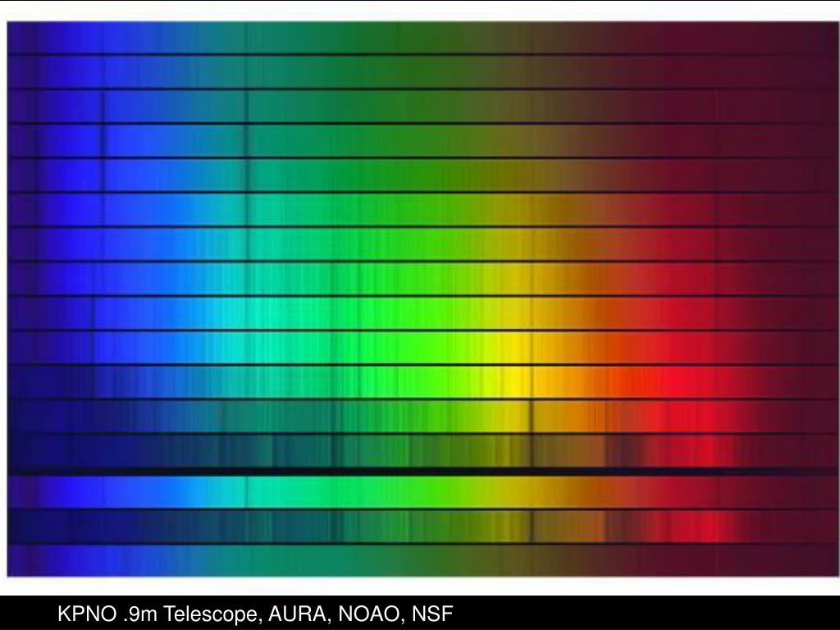Click the "KPNO .9m Telescope, AURA, NOAO, NSF" caption
Image resolution: width=840 pixels, height=630 pixels.
pos(255,614)
